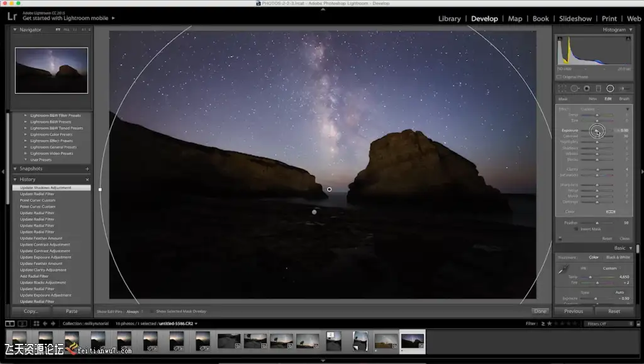The width and height of the screenshot is (644, 364).
Task: Open grid view from filmstrip bar
Action: [36, 324]
